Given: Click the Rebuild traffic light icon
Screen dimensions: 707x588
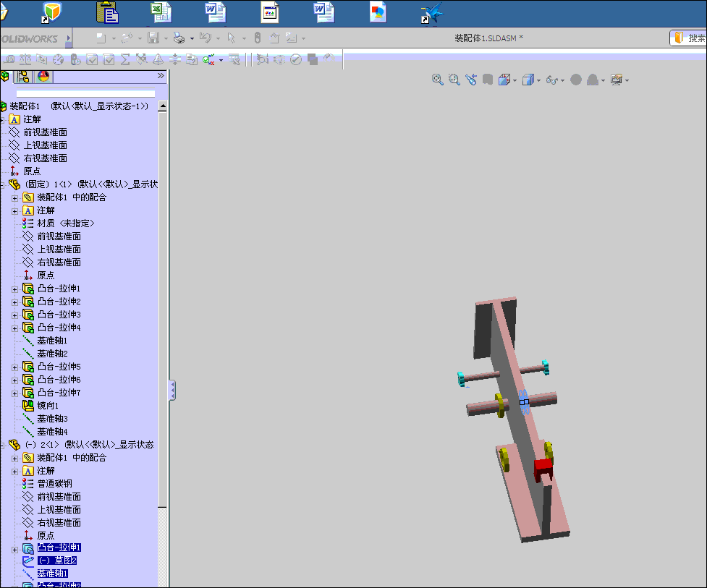Looking at the screenshot, I should (258, 38).
